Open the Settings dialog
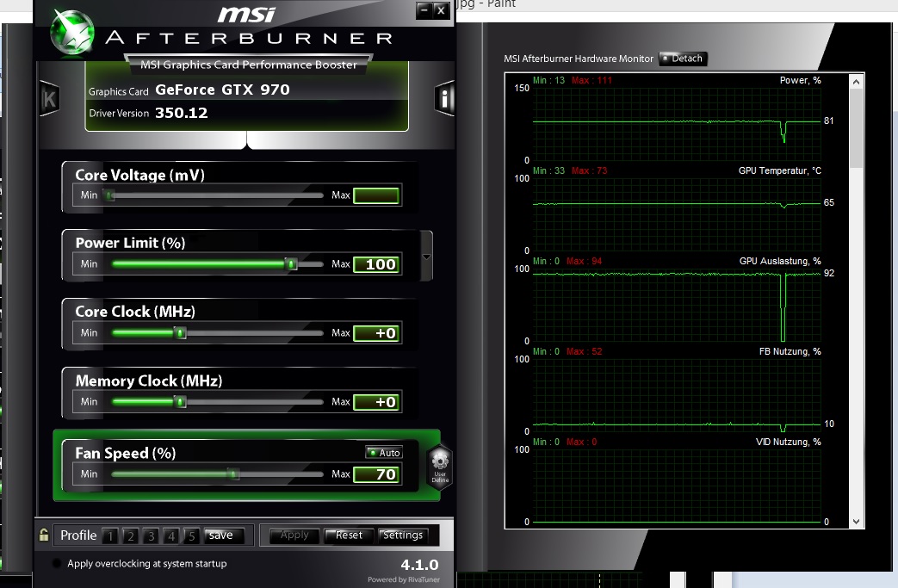 [403, 535]
